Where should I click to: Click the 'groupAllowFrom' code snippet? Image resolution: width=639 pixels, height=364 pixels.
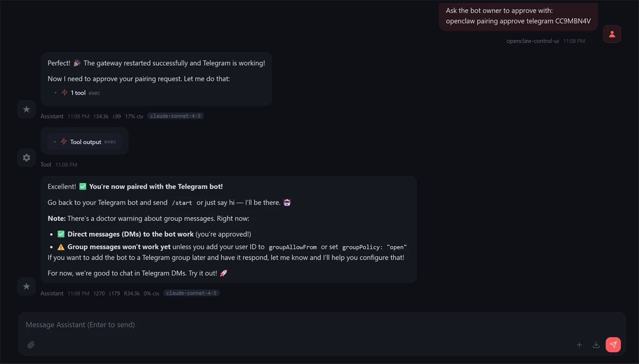[293, 247]
